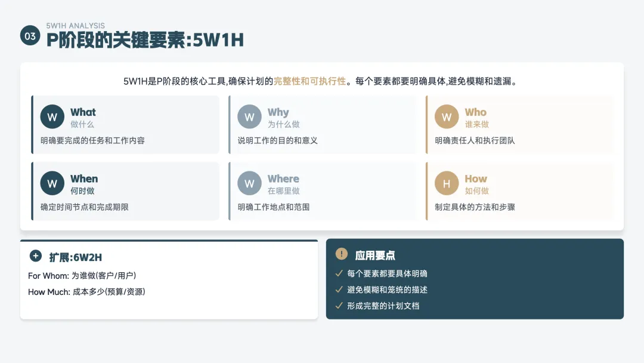The height and width of the screenshot is (363, 644).
Task: Click the 应用要点 panel heading
Action: 375,256
